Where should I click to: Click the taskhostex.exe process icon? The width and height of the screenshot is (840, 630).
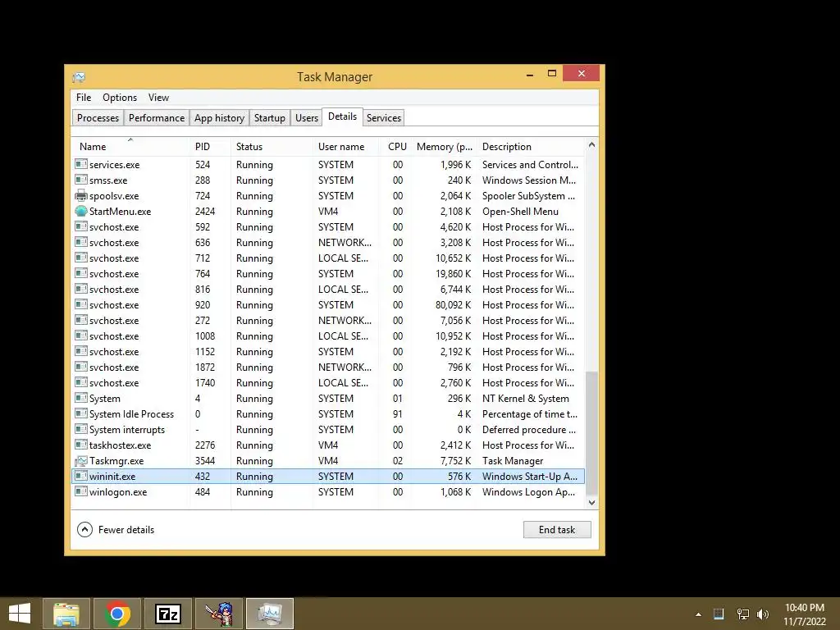(81, 445)
